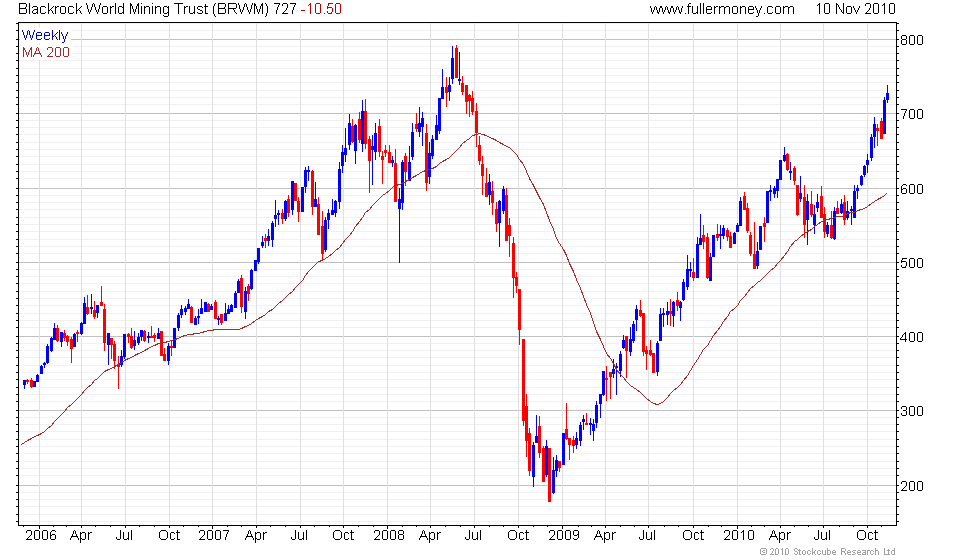Click the '© 2010 Stockcube Research Ltd' copyright text
The height and width of the screenshot is (560, 980).
(827, 552)
